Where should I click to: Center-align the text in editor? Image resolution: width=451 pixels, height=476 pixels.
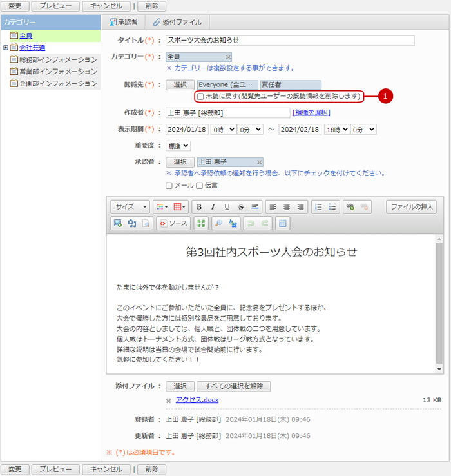pyautogui.click(x=287, y=207)
